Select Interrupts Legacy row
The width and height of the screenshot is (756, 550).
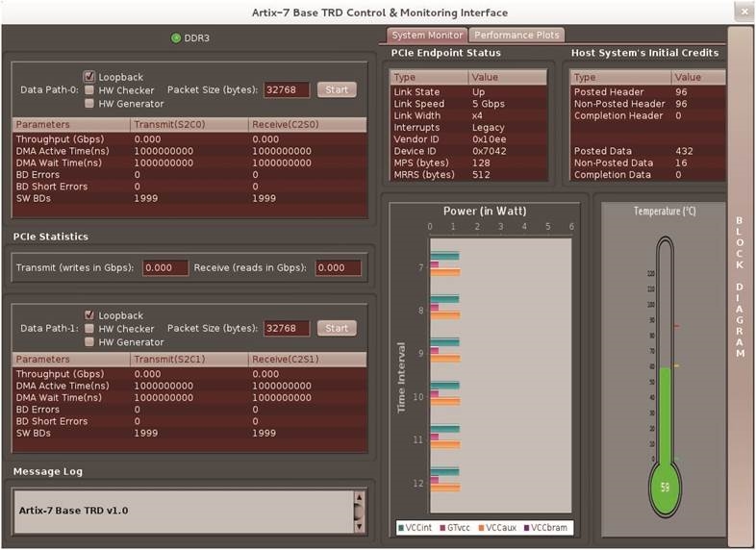pyautogui.click(x=468, y=127)
